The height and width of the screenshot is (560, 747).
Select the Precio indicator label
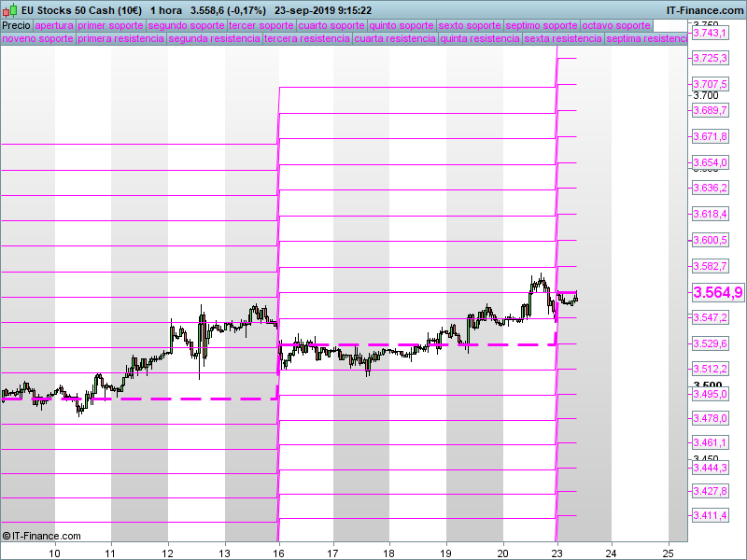16,26
